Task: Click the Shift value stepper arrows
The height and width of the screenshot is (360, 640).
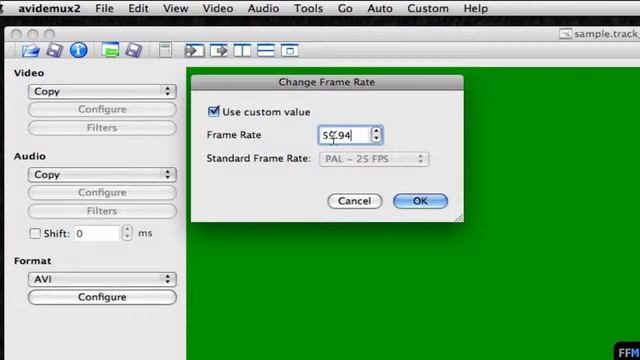Action: coord(127,233)
